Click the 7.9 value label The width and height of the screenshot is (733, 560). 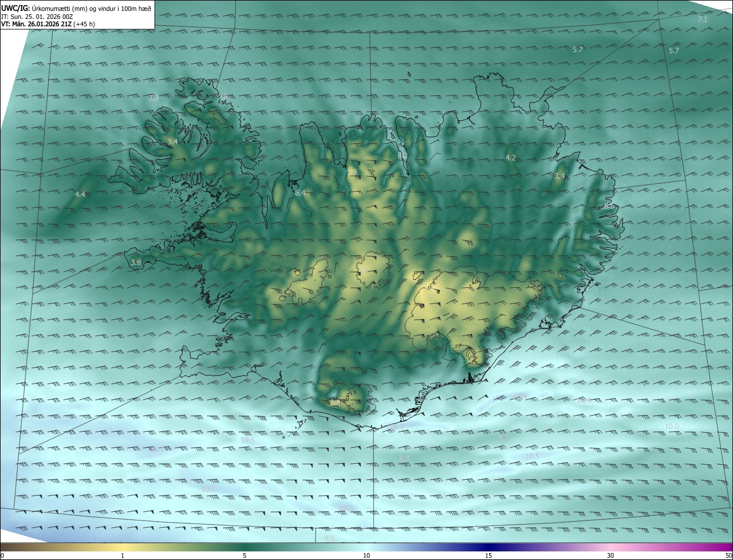153,98
